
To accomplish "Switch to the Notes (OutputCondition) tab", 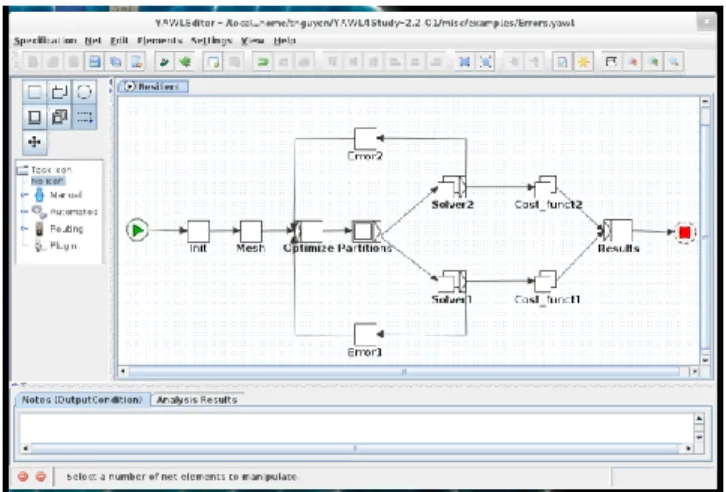I will (x=82, y=400).
